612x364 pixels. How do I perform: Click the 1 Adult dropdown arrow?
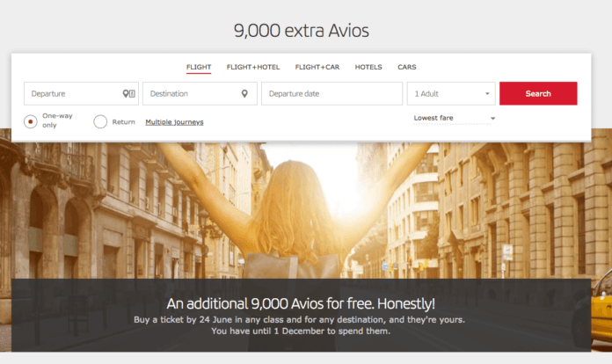pyautogui.click(x=487, y=93)
